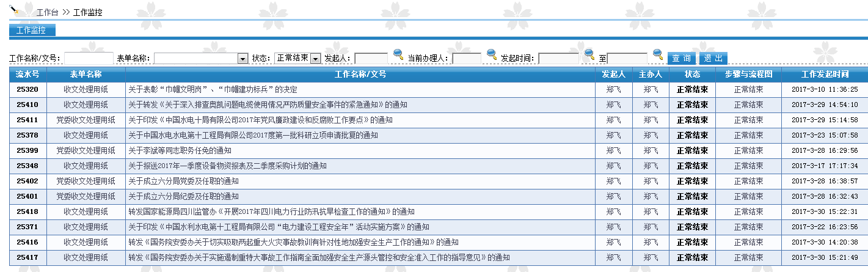Click the 流水号 column header
Image resolution: width=868 pixels, height=272 pixels.
(27, 74)
